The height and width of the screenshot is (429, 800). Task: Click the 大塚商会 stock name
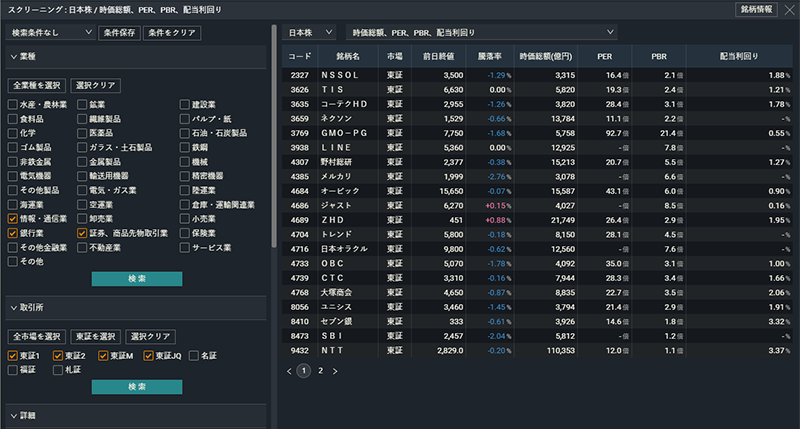(336, 293)
